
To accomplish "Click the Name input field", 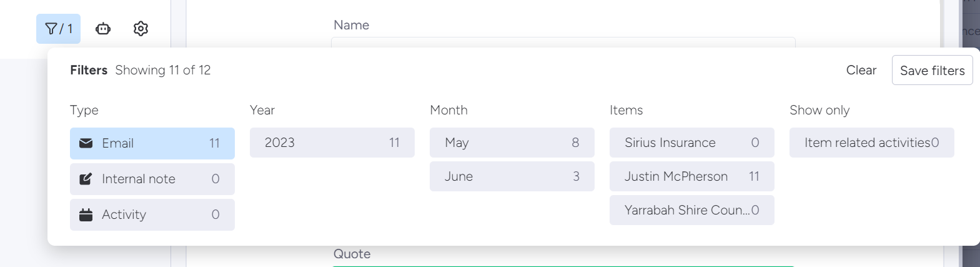I will 562,43.
